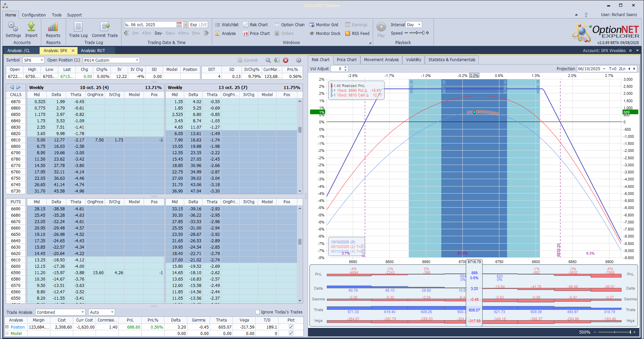Toggle Ignore Today's Trades checkbox
644x339 pixels.
point(257,312)
